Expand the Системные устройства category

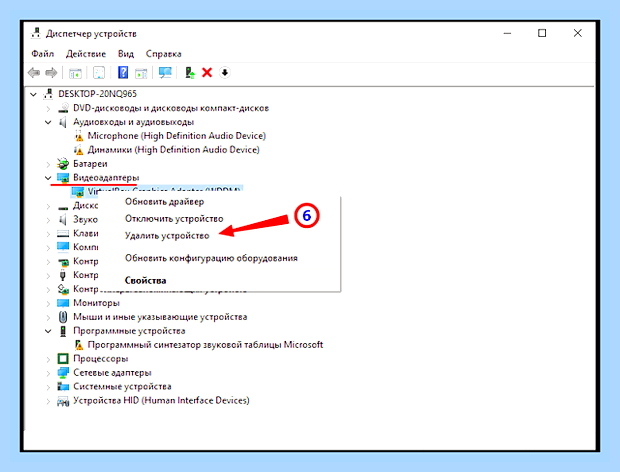point(48,387)
